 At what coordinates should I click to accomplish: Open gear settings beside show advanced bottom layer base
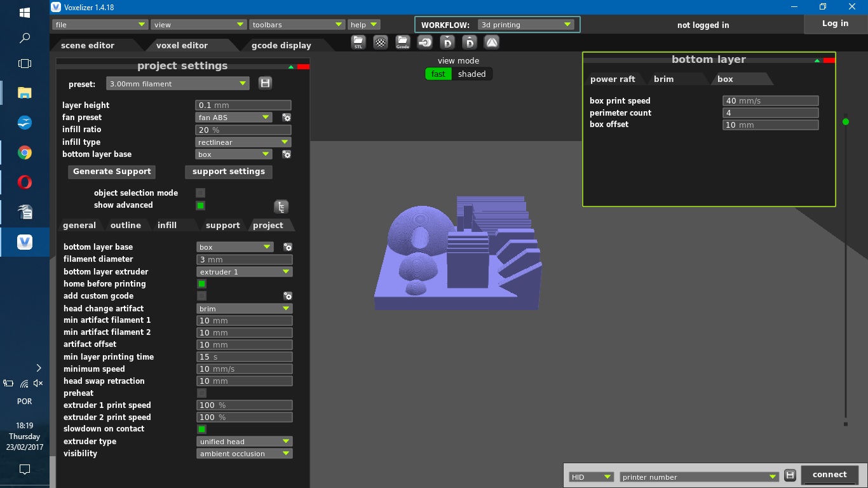pos(287,154)
